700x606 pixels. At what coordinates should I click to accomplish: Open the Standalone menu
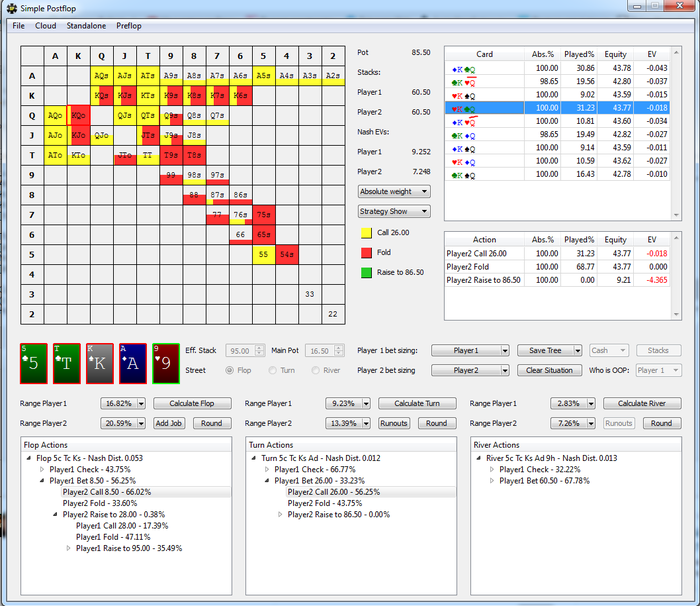[86, 25]
